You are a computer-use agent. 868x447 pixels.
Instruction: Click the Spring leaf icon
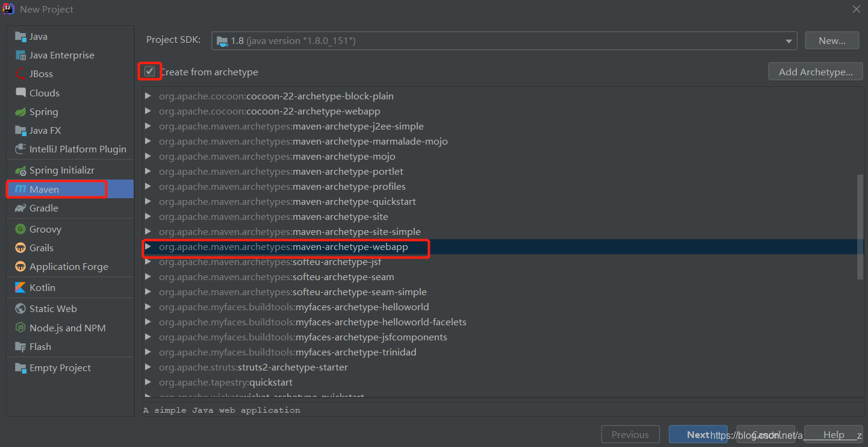point(20,112)
